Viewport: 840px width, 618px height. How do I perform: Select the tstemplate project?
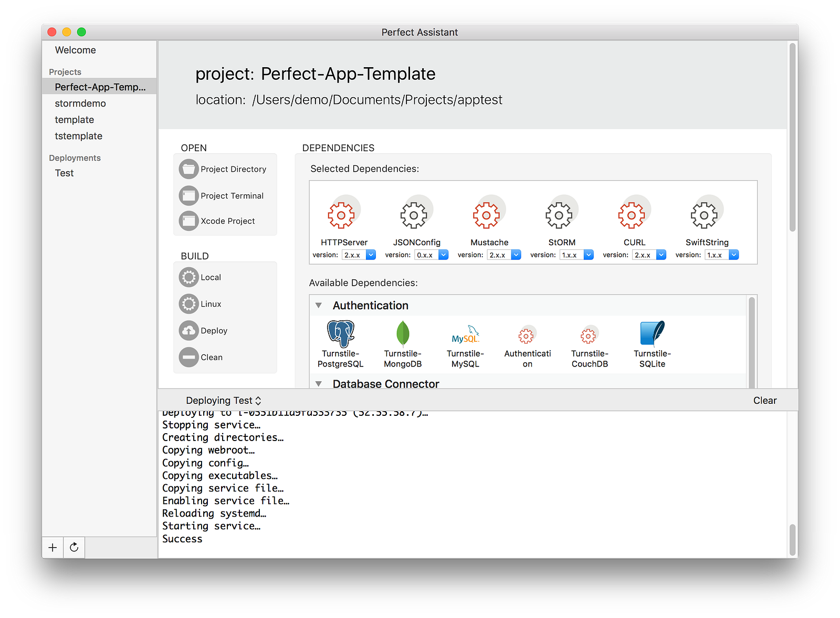99,136
